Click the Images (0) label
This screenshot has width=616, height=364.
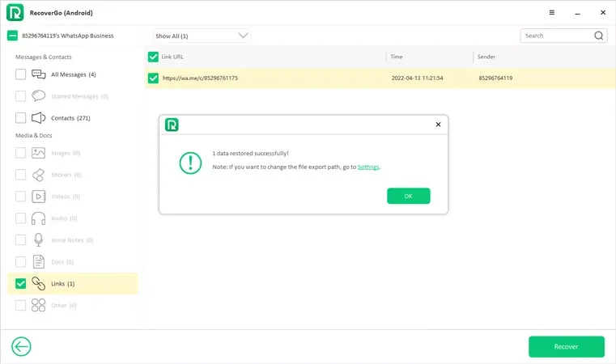pyautogui.click(x=66, y=153)
